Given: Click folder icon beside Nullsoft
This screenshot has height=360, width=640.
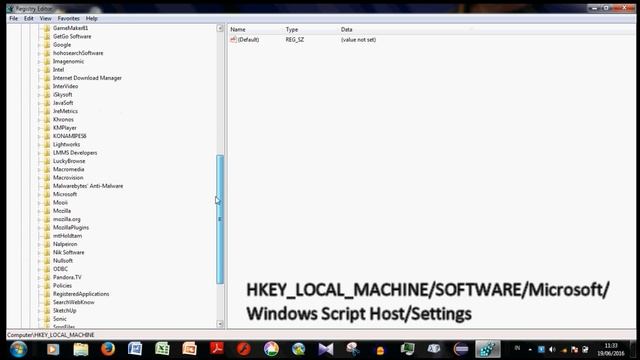Looking at the screenshot, I should click(47, 260).
